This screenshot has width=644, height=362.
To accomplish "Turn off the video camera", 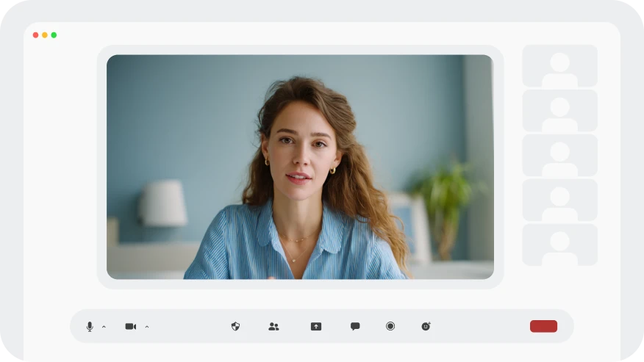I will coord(130,327).
